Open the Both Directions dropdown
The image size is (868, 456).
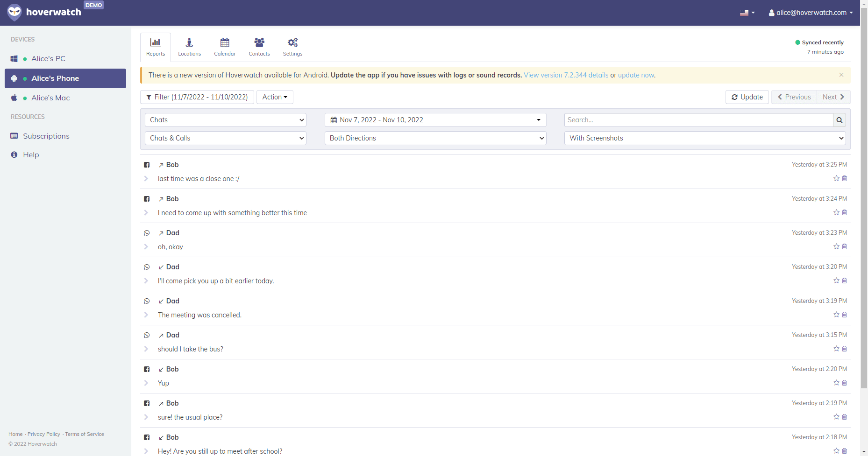pos(435,138)
